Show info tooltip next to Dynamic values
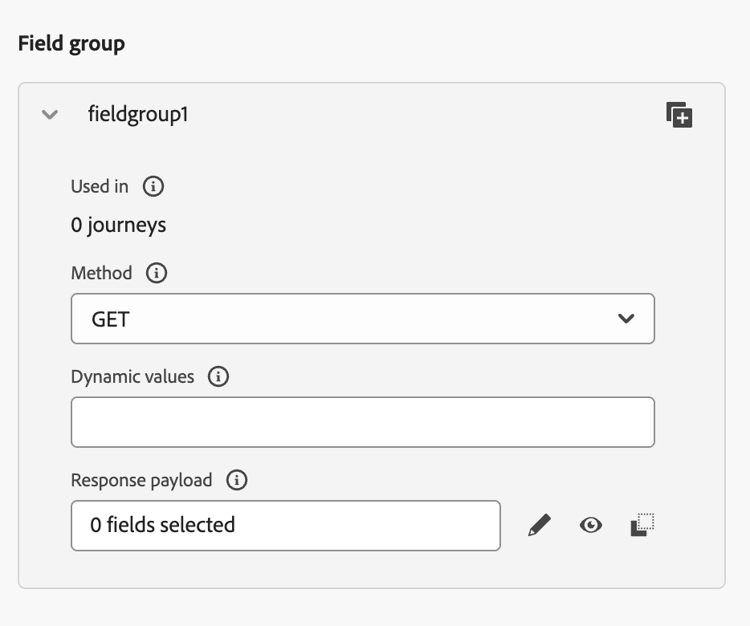 coord(218,377)
